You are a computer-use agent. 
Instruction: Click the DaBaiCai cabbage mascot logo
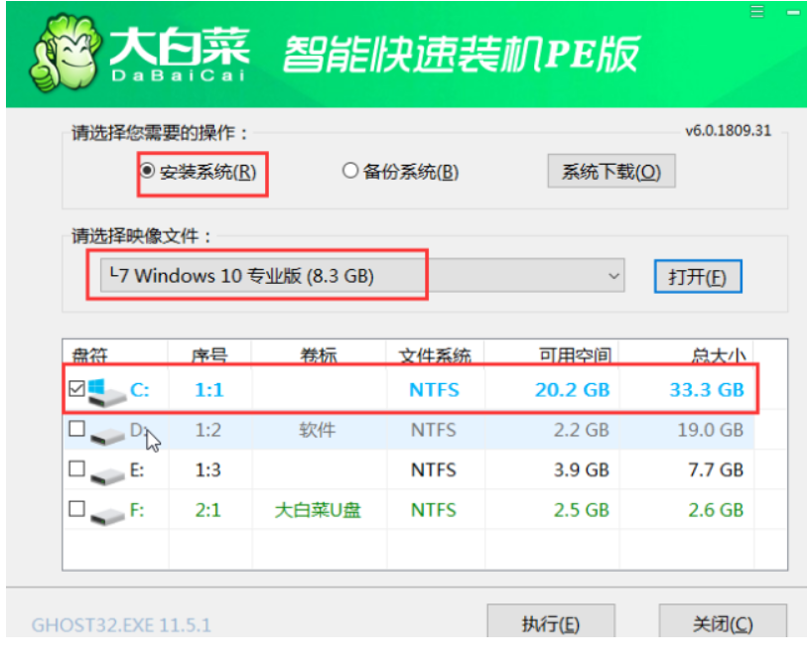tap(67, 54)
